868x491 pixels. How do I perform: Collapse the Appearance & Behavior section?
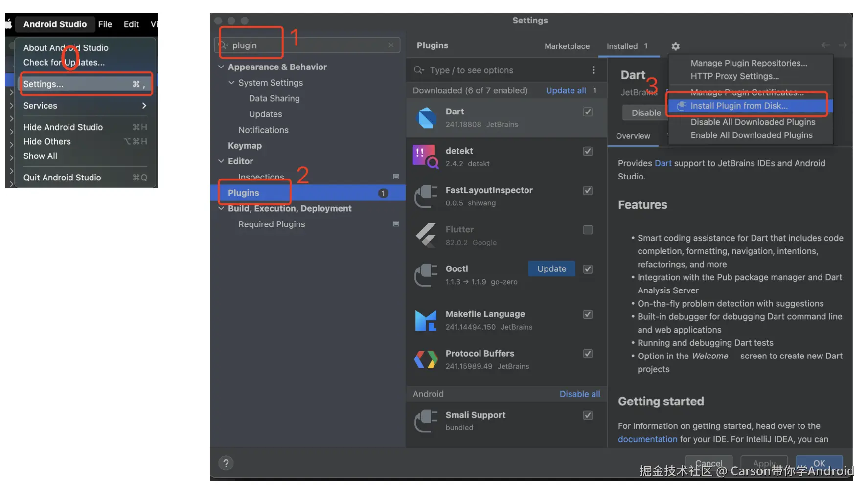tap(221, 67)
